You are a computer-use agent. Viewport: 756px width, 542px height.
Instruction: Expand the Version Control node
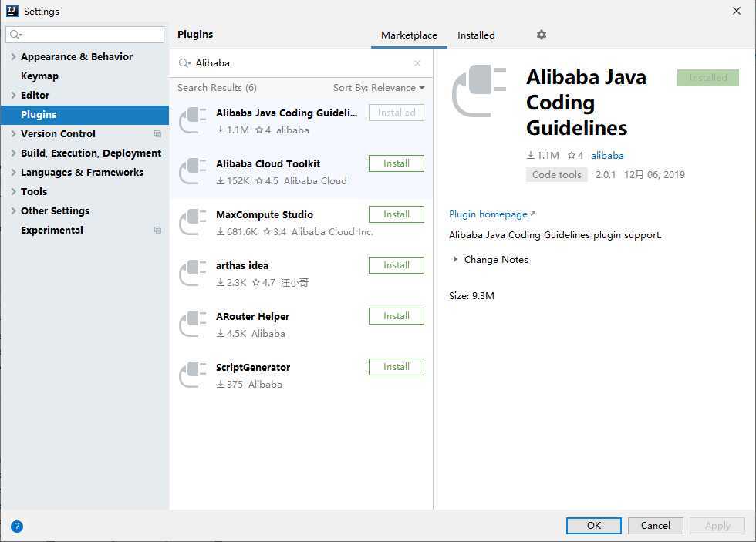[13, 133]
